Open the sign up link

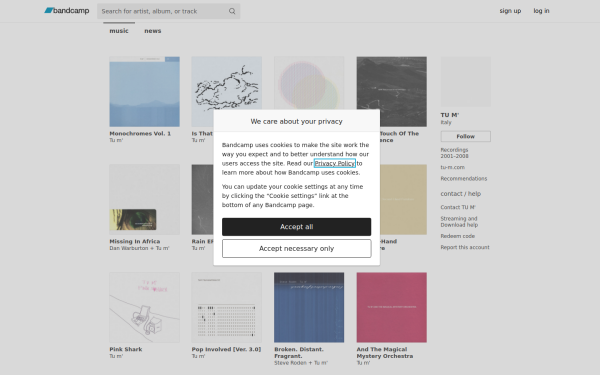(x=510, y=11)
